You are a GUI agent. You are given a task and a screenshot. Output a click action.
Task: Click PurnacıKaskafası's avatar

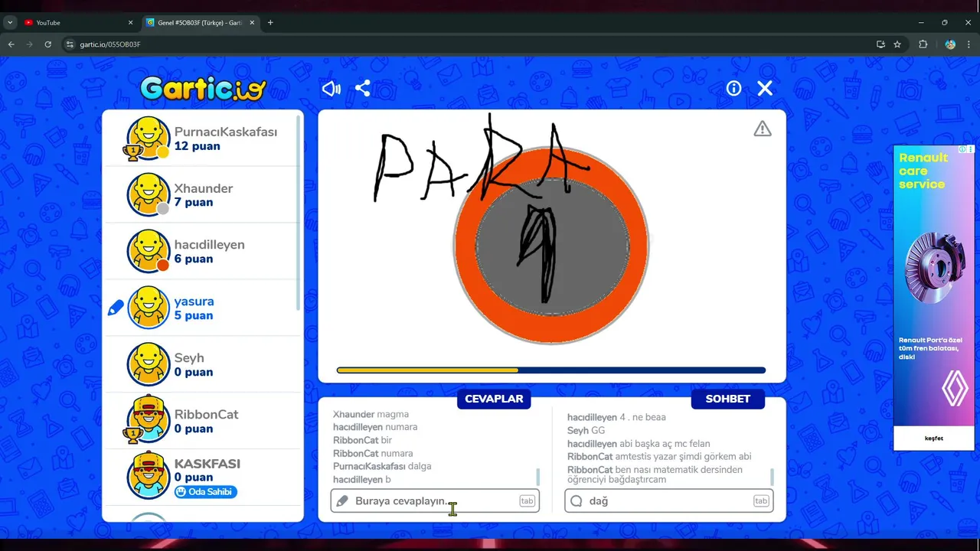coord(148,139)
